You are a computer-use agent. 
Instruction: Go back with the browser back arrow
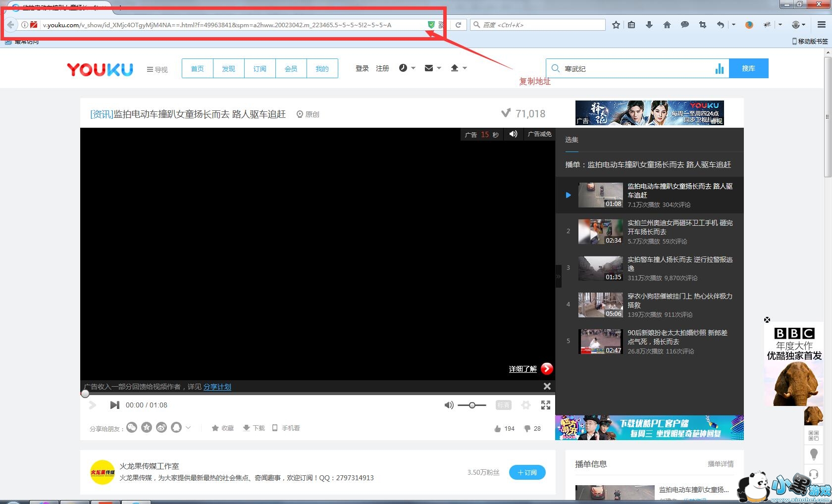10,25
